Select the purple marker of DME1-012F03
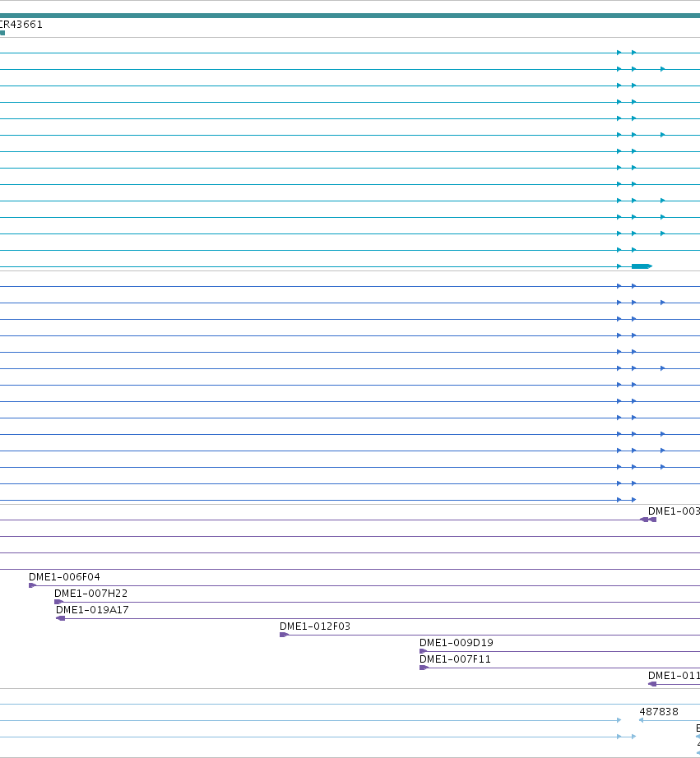 (x=284, y=635)
